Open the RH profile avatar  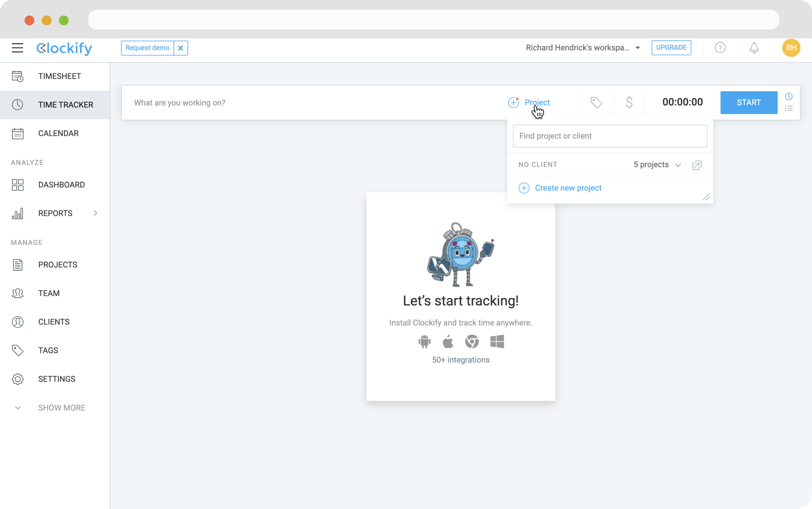(x=791, y=48)
